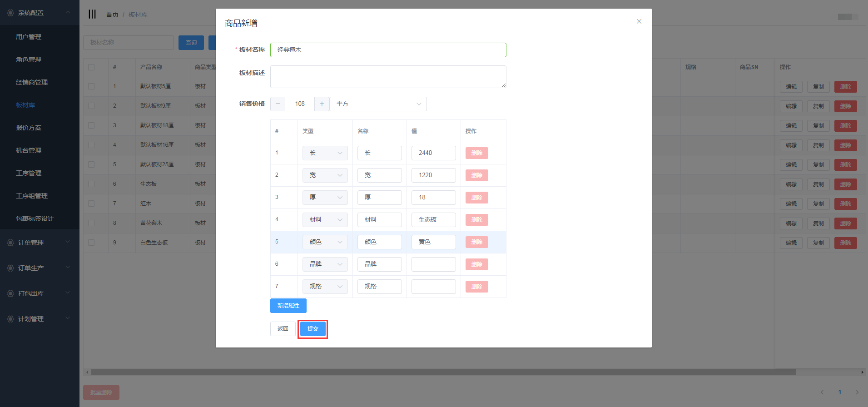Click next page arrow in pagination
This screenshot has width=868, height=407.
click(857, 392)
